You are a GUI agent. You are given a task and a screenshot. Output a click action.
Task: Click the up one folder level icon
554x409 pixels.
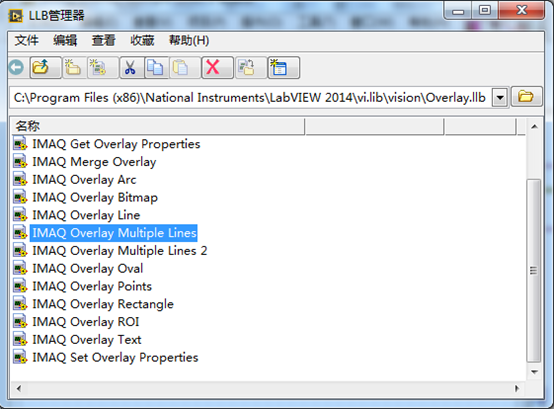pos(45,67)
